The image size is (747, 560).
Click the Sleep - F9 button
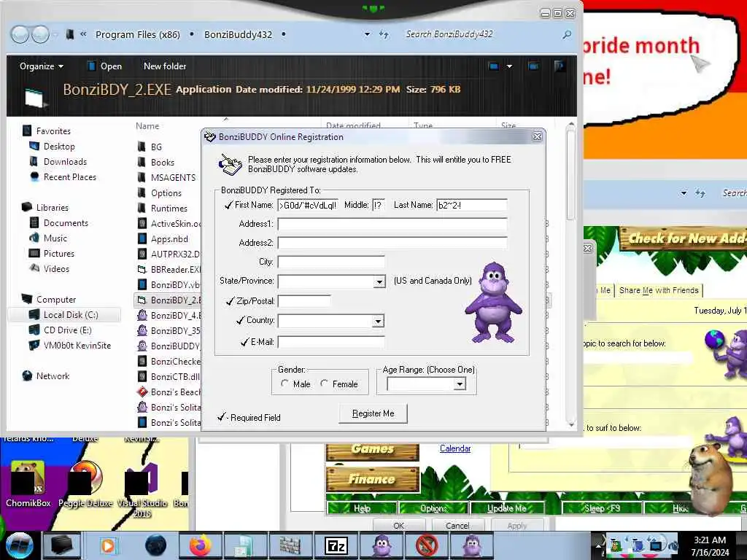(x=602, y=508)
